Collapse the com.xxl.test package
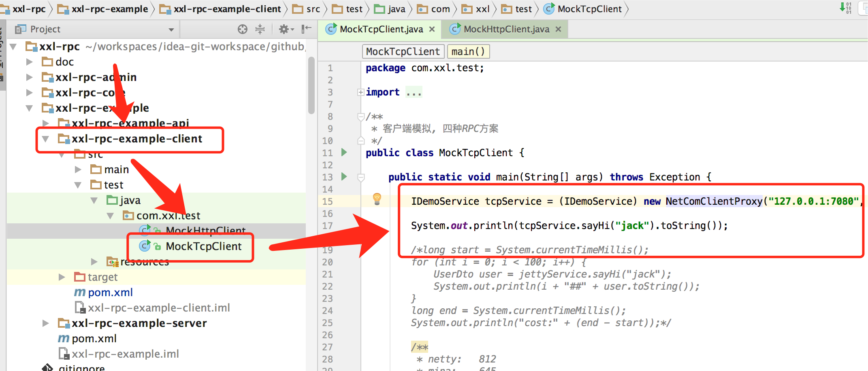Image resolution: width=868 pixels, height=371 pixels. pos(110,216)
